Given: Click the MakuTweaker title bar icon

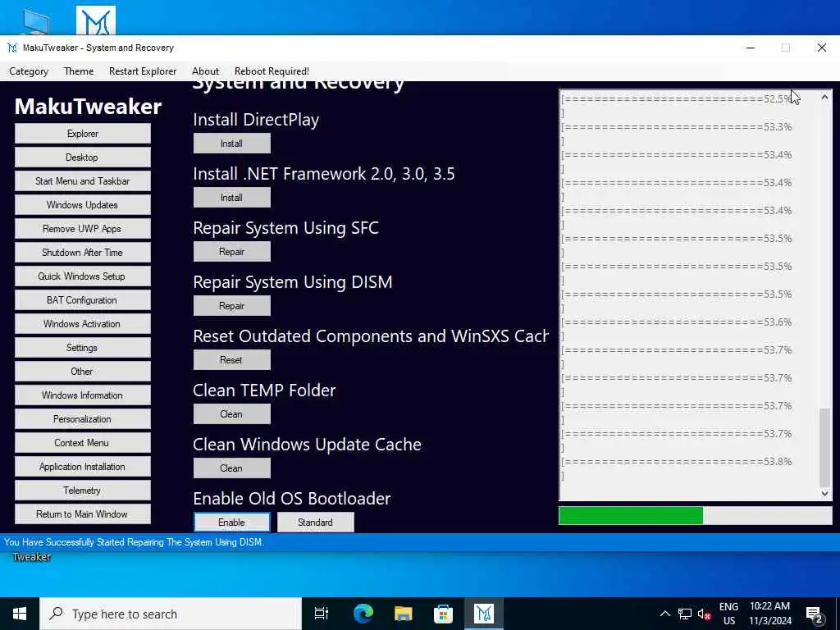Looking at the screenshot, I should (12, 48).
